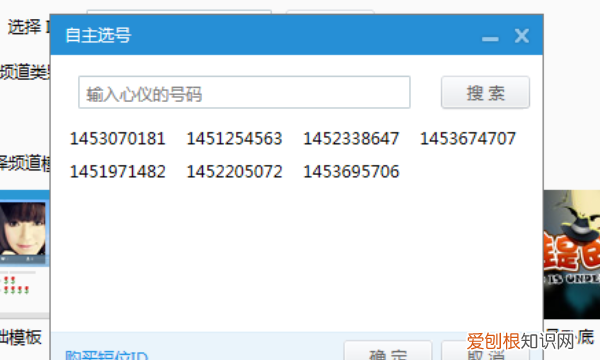Minimize the 自主选号 dialog
This screenshot has height=360, width=600.
[490, 39]
